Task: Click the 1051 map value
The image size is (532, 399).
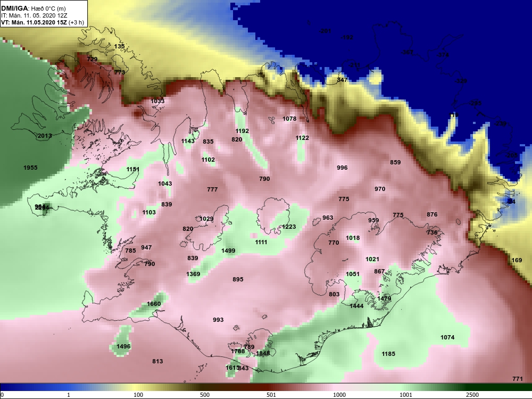Action: [353, 274]
